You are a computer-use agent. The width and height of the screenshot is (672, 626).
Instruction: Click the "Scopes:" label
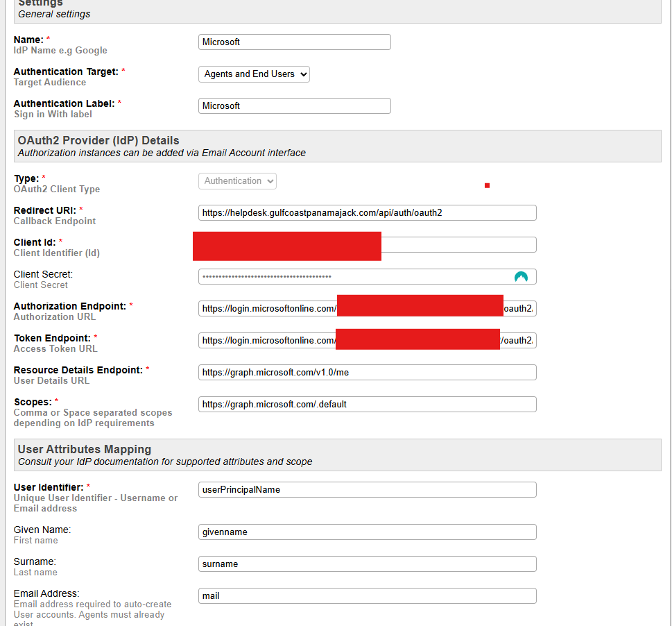point(33,403)
